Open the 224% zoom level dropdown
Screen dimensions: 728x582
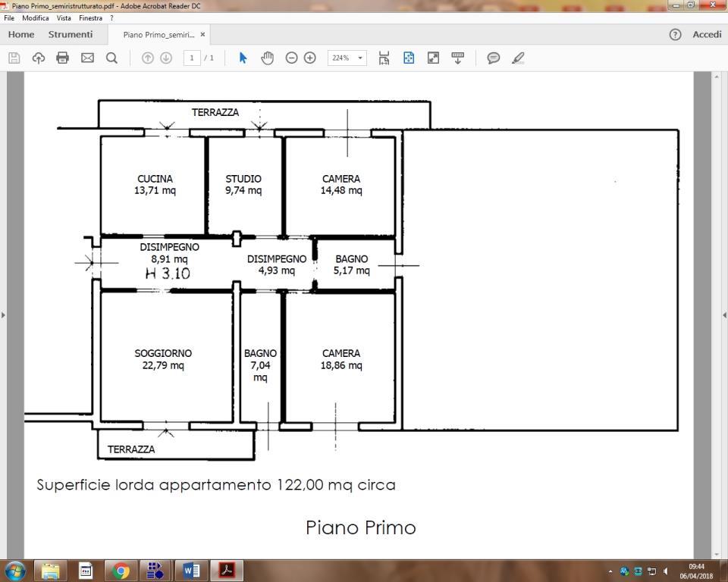point(360,58)
